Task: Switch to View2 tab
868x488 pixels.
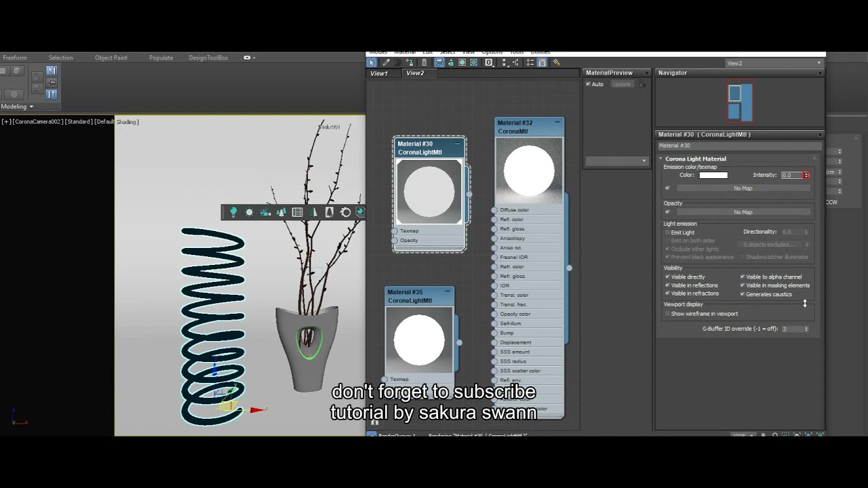Action: (x=415, y=73)
